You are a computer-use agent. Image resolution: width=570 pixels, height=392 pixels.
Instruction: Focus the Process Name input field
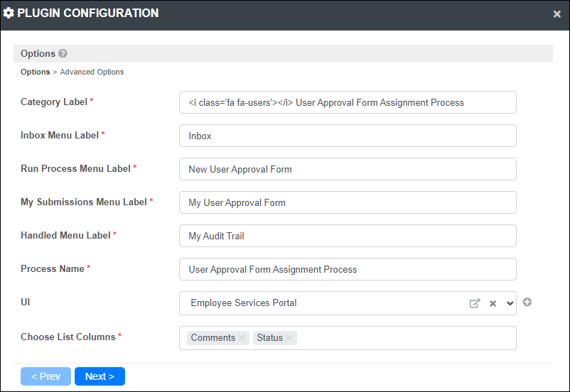348,269
